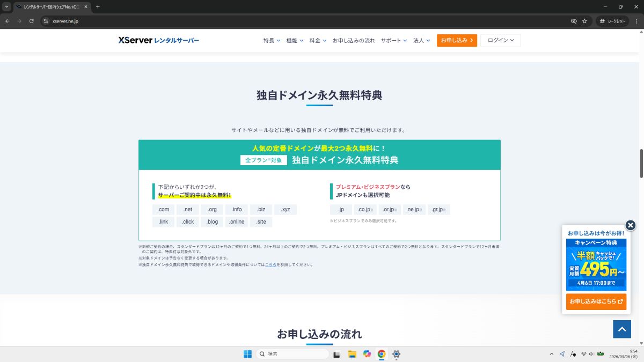Click the browser back arrow
Screen dimensions: 644x362
click(8, 21)
